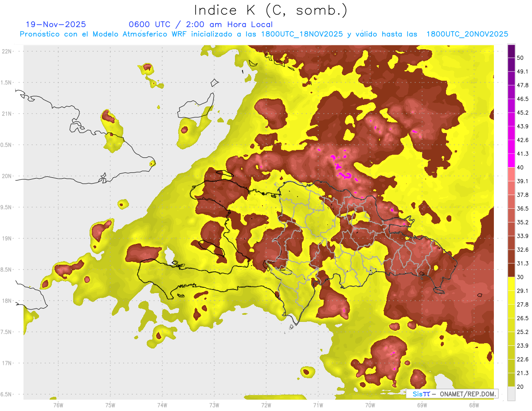Click the "74W" longitude axis label
Screen dimensions: 532x411
click(x=162, y=405)
